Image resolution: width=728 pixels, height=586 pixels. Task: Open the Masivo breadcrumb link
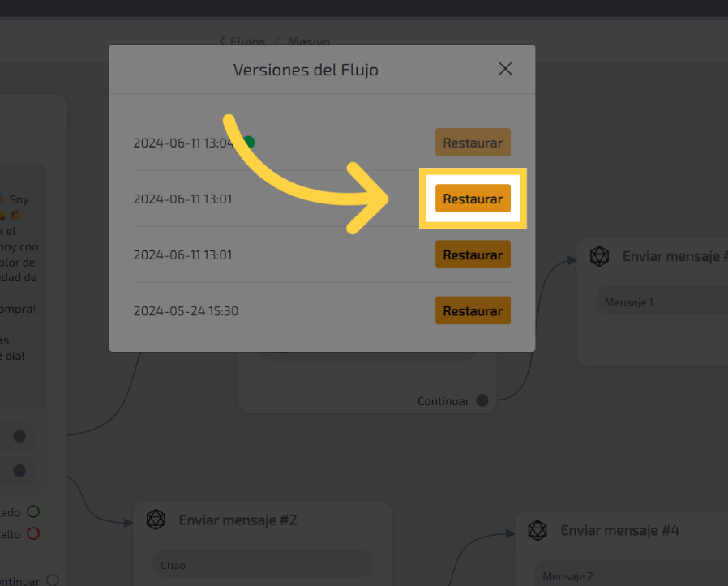[x=308, y=41]
